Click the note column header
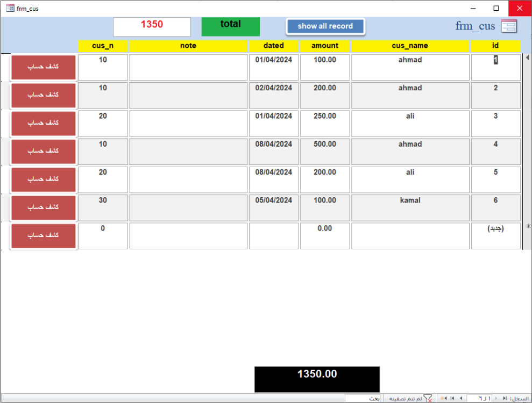The image size is (532, 403). pyautogui.click(x=188, y=46)
